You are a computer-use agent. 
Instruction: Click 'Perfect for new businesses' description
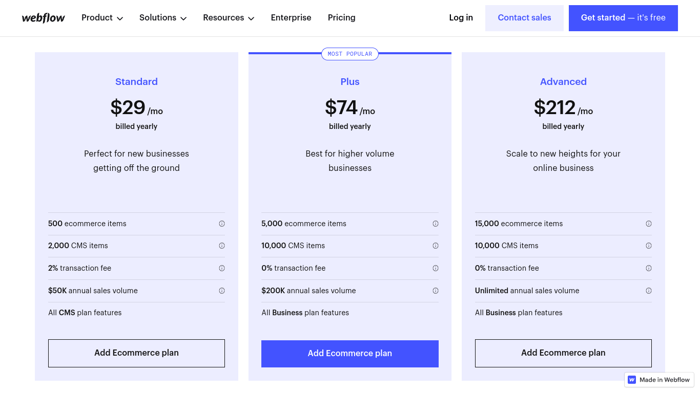(x=137, y=161)
